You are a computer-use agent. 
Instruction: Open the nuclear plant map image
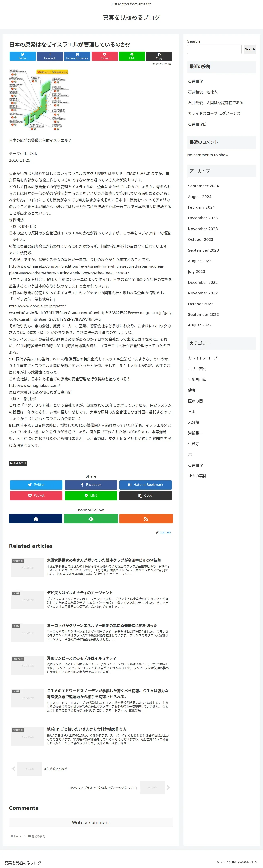39,99
